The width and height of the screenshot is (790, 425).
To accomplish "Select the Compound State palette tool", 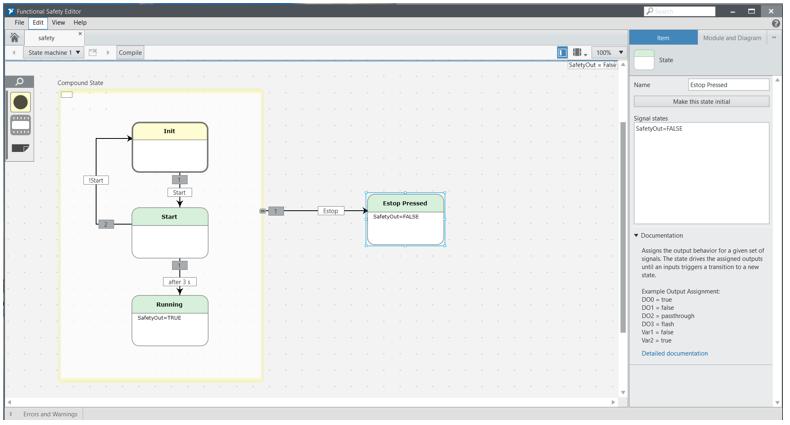I will point(20,125).
